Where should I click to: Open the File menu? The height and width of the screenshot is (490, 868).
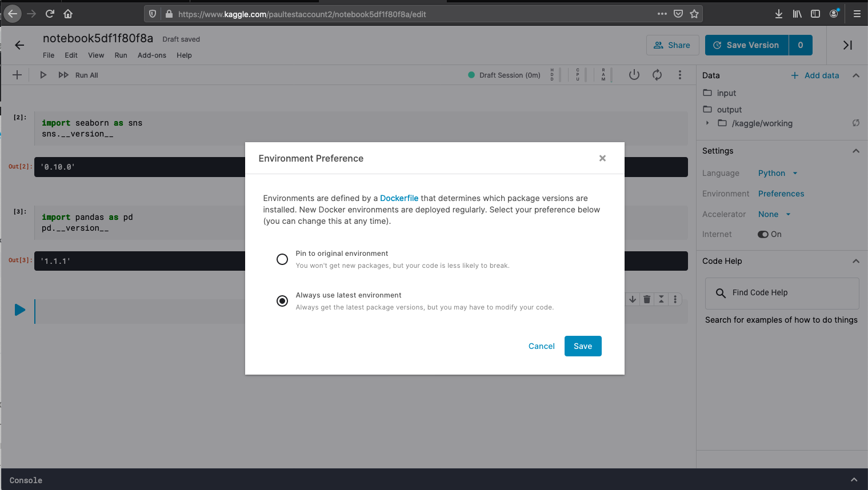coord(49,55)
